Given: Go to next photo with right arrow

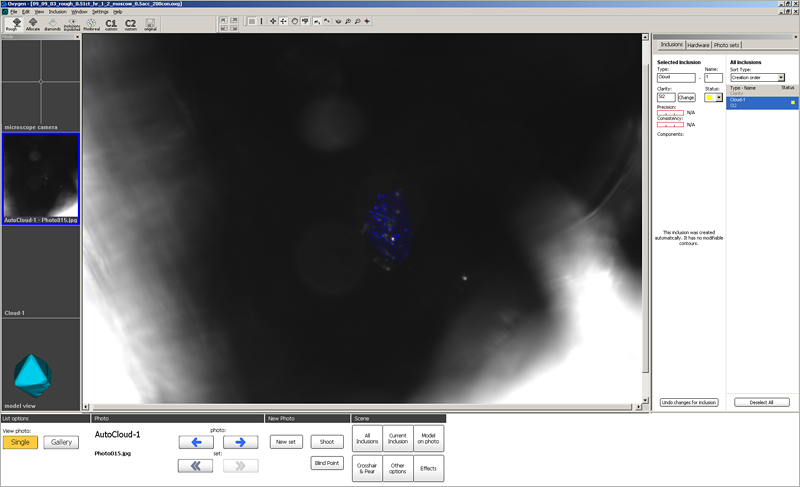Looking at the screenshot, I should (240, 442).
